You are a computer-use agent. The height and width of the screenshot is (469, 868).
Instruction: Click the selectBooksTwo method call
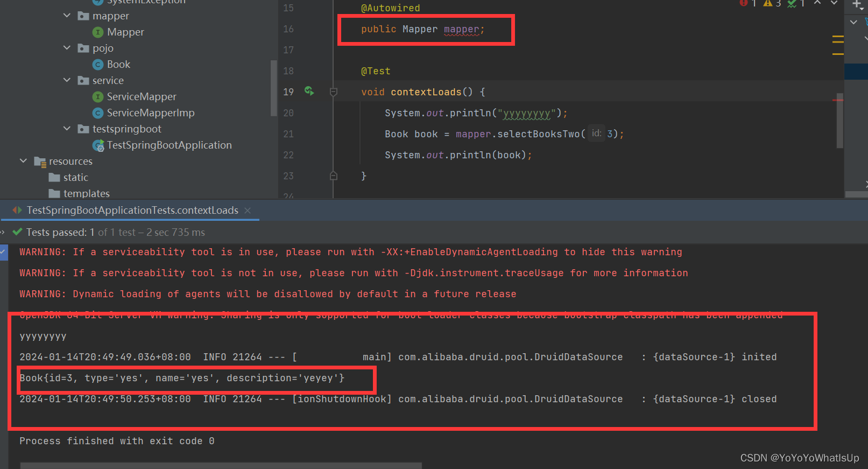pyautogui.click(x=539, y=134)
